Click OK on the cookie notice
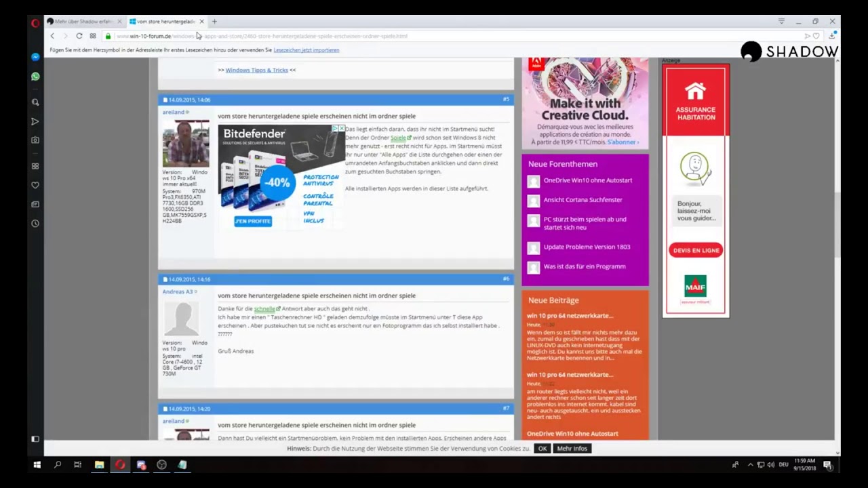The image size is (868, 488). tap(542, 449)
